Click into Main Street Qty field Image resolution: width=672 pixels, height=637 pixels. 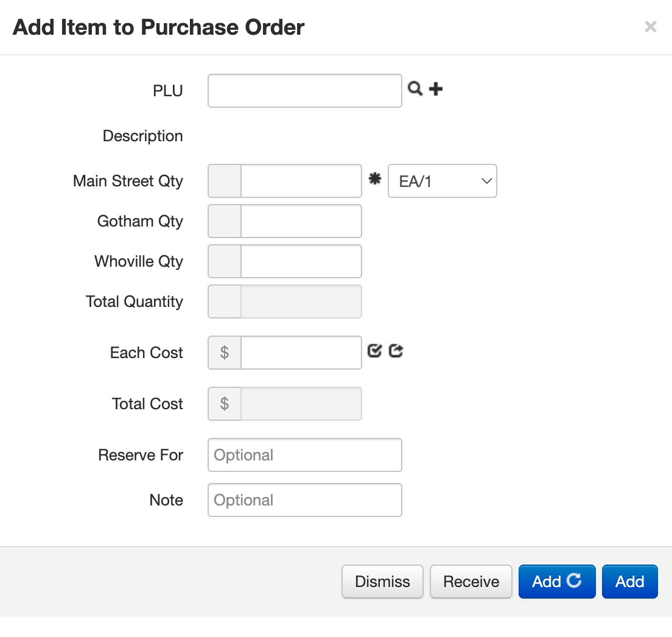coord(301,181)
